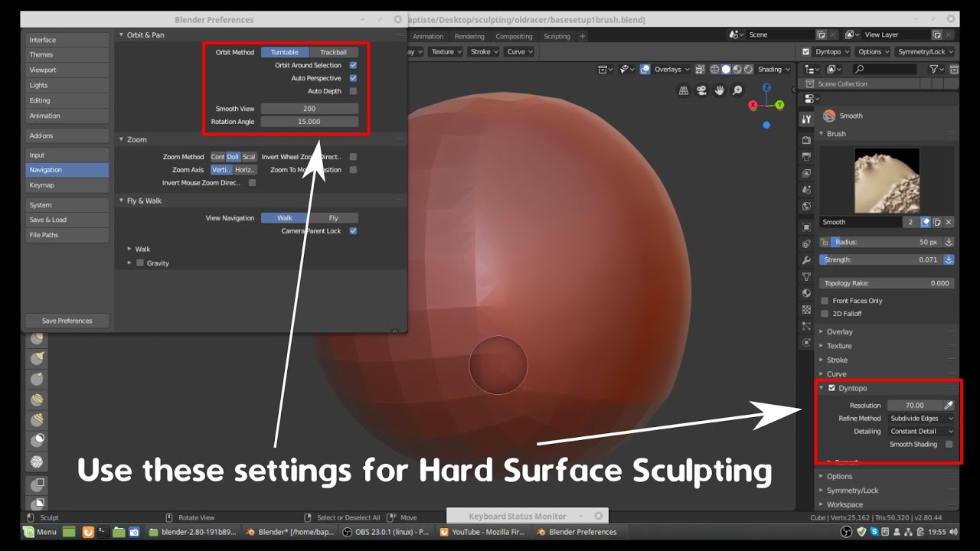Toggle Orbit Around Selection checkbox
This screenshot has width=980, height=551.
(x=353, y=65)
